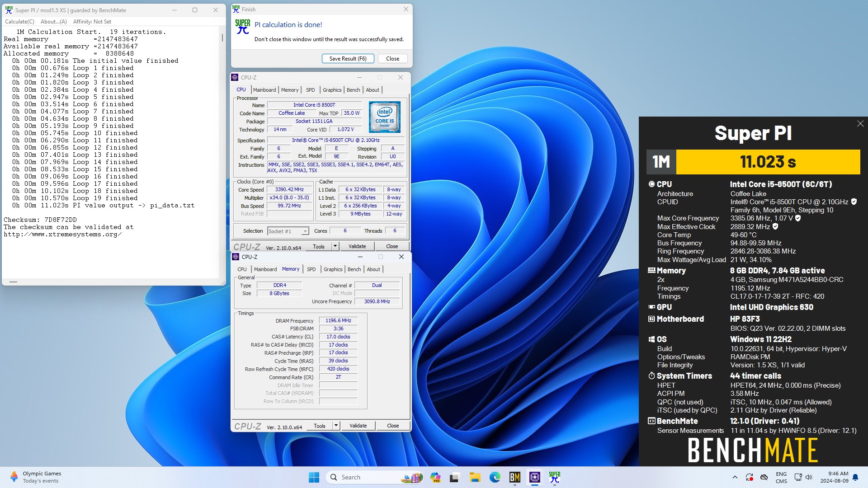Switch to Bench tab in lower CPU-Z
The width and height of the screenshot is (868, 488).
click(x=354, y=269)
